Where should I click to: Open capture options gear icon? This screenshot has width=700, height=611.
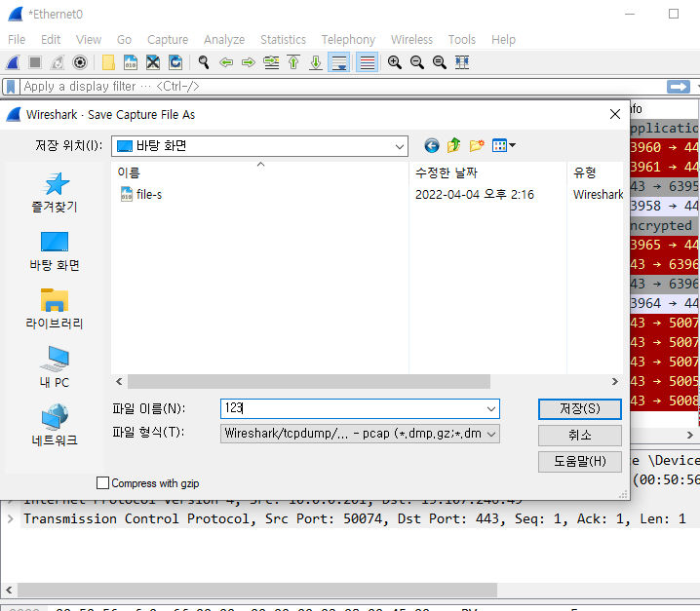click(80, 62)
